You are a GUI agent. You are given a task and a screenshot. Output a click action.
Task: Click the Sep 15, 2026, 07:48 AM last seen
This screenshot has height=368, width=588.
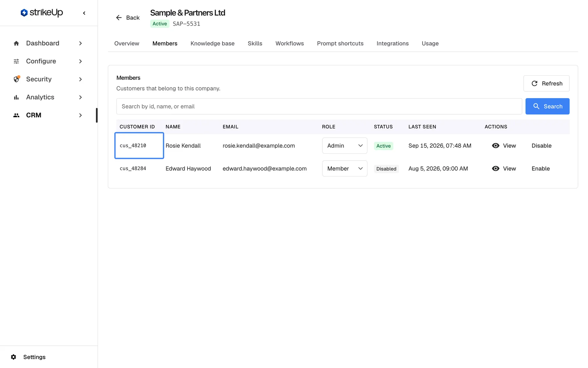click(x=440, y=146)
